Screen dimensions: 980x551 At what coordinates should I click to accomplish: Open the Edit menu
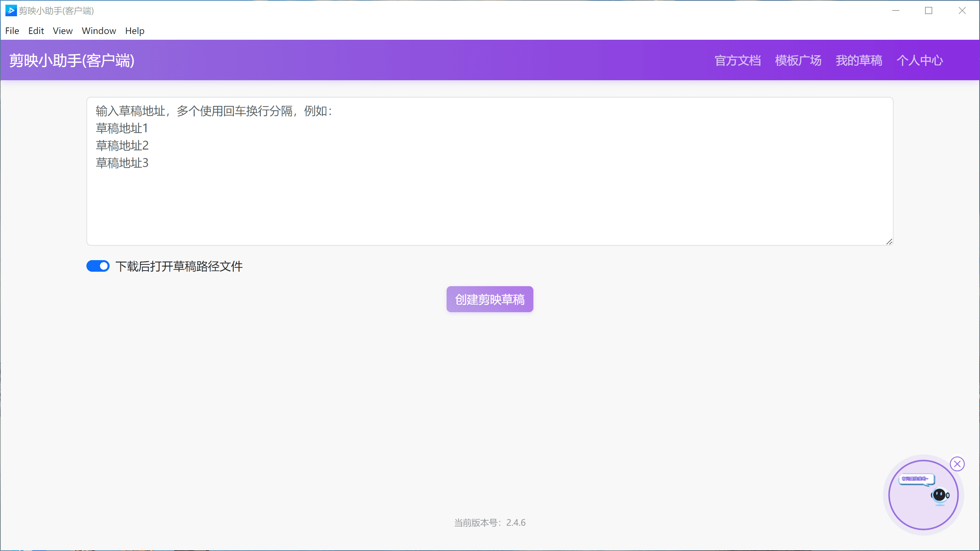click(x=36, y=31)
